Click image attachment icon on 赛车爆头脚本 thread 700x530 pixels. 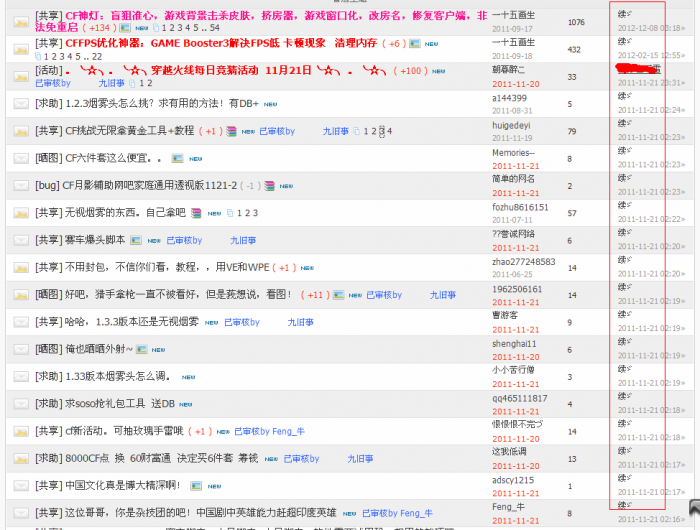[136, 241]
